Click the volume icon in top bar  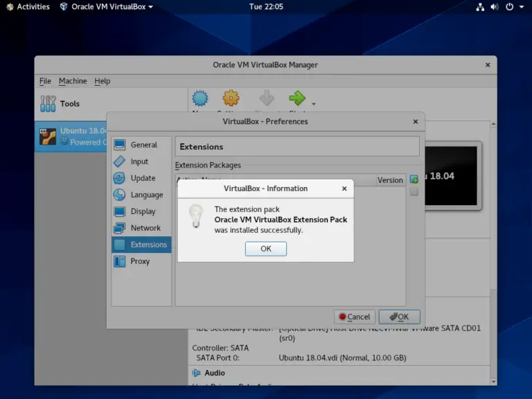(495, 7)
